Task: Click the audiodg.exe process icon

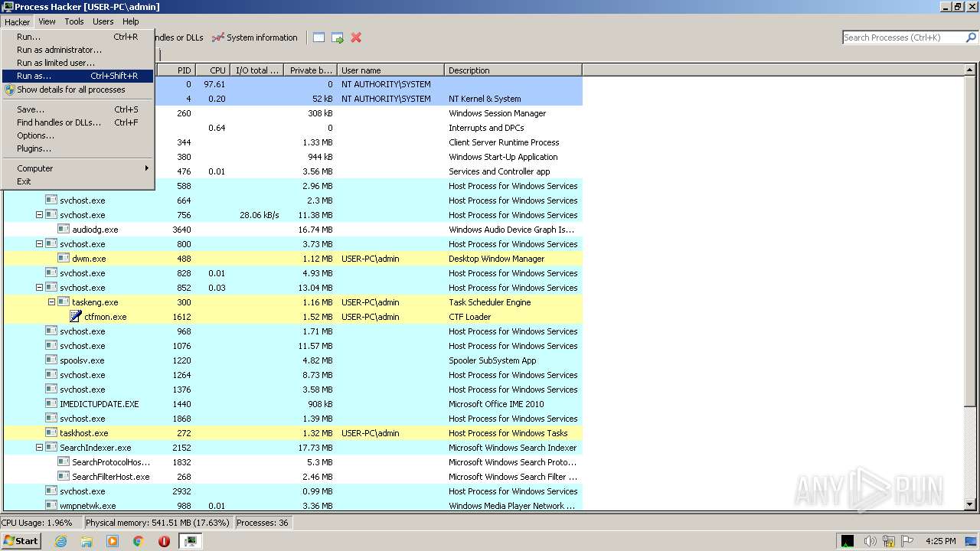Action: point(64,229)
